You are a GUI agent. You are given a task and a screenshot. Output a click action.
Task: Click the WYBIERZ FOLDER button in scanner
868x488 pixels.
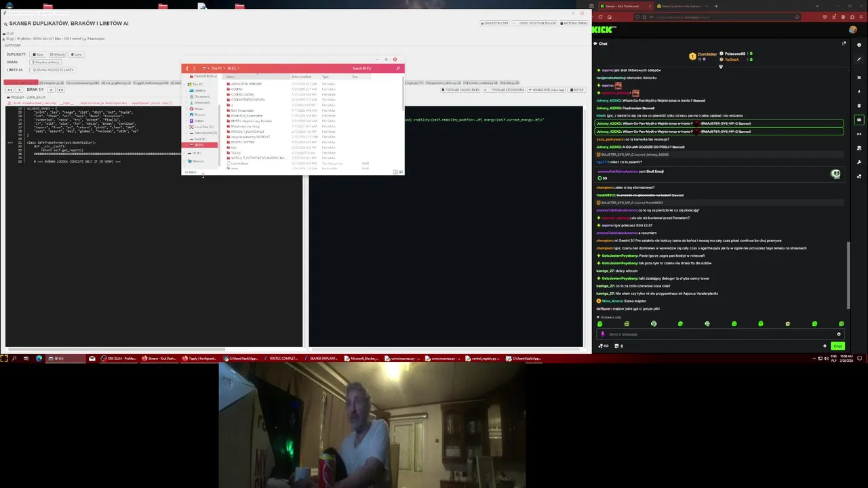coord(495,23)
